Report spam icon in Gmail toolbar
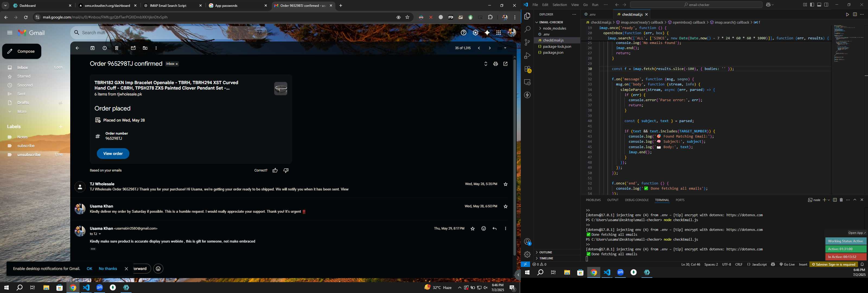868x293 pixels. (x=105, y=48)
